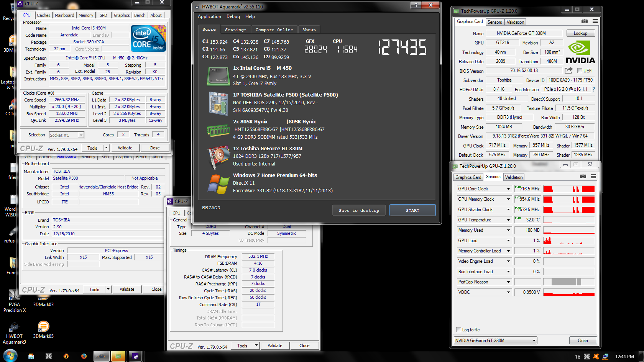
Task: Expand the GPU Load sensor dropdown
Action: click(x=508, y=241)
